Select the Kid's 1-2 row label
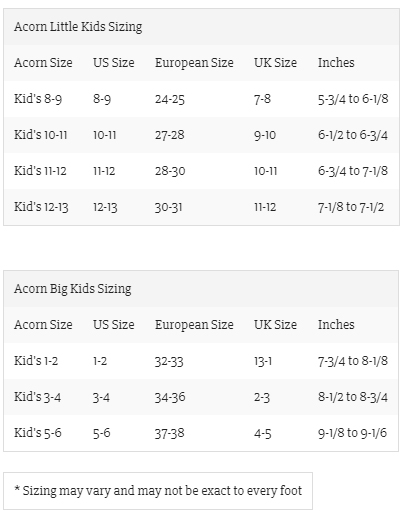The height and width of the screenshot is (514, 401). tap(36, 361)
